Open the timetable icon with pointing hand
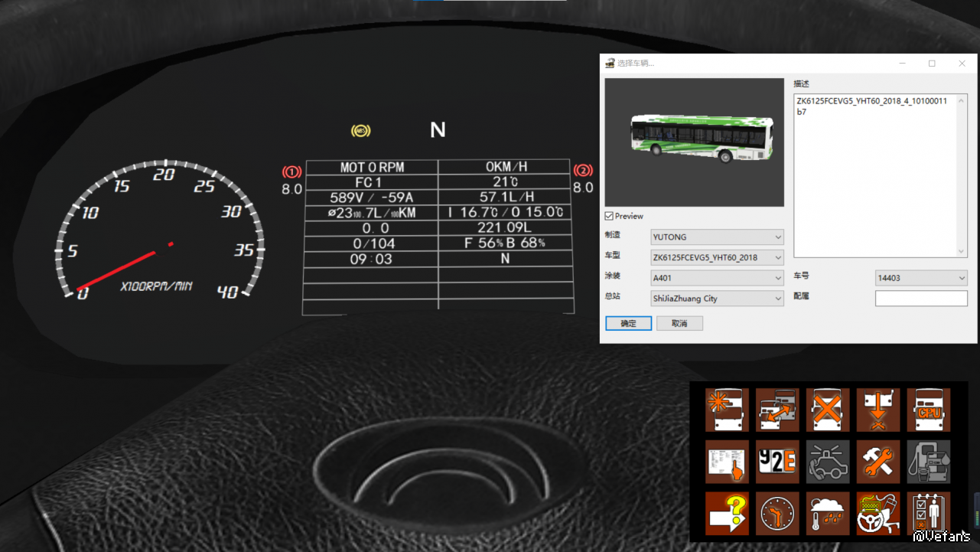Screen dimensions: 980x552 coord(727,462)
